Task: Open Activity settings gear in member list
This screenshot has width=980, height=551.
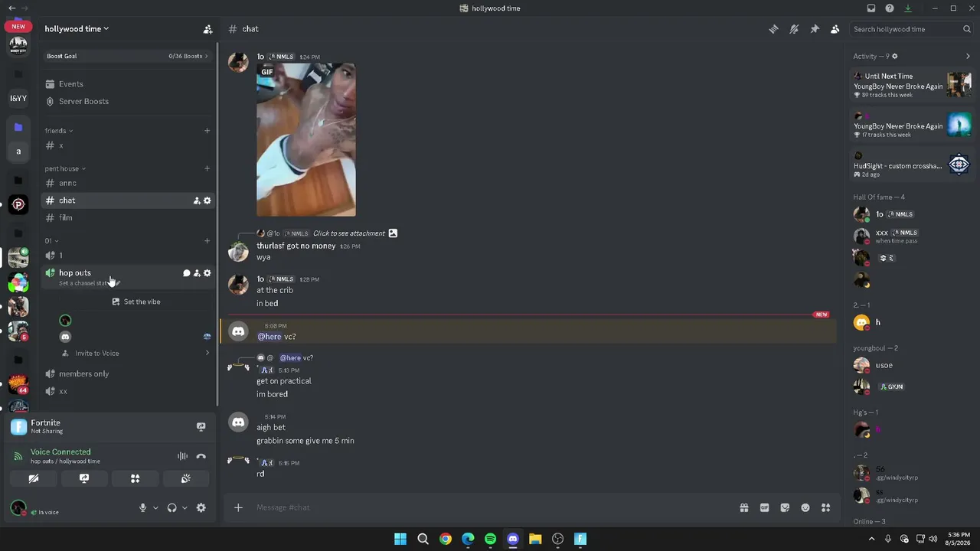Action: 894,56
